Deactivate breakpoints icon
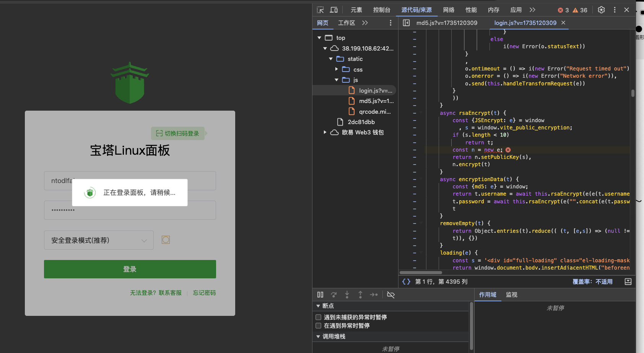 [x=391, y=294]
